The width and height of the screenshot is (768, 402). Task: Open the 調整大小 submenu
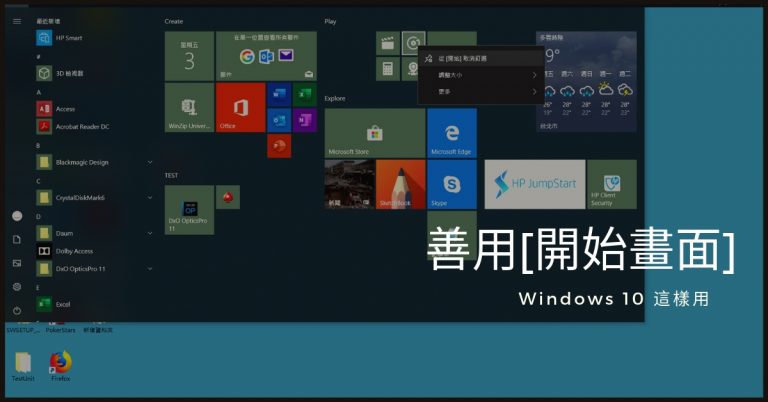coord(481,75)
